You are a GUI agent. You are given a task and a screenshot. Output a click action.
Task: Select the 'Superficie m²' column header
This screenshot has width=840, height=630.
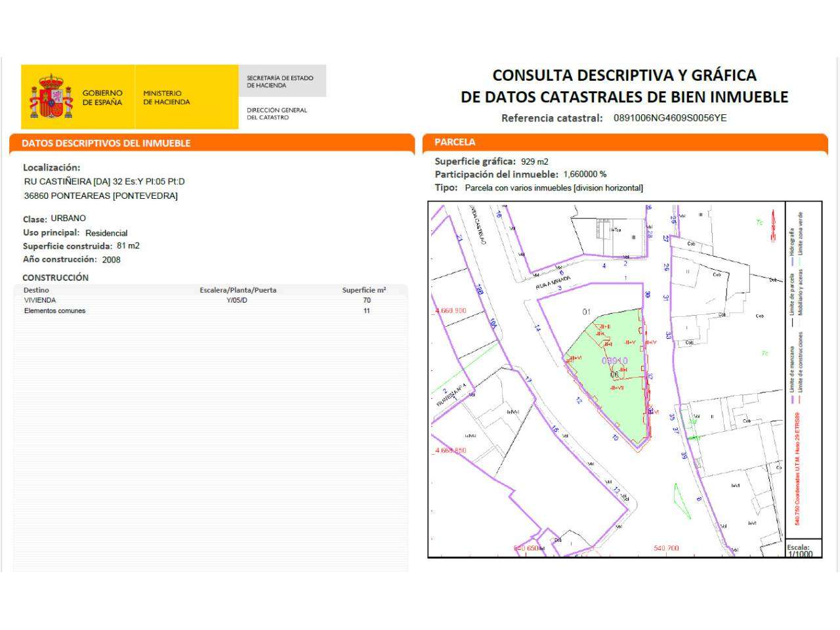(364, 290)
